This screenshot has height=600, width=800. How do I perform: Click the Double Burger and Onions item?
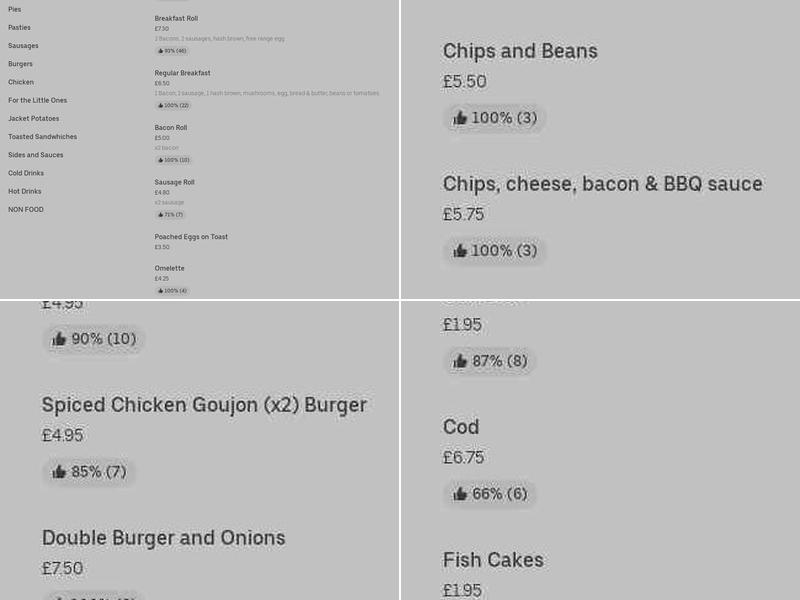(163, 537)
